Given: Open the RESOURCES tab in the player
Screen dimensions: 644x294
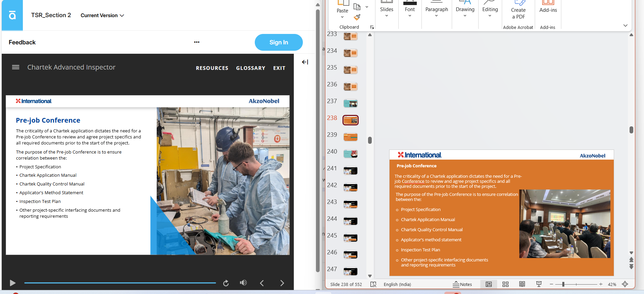Looking at the screenshot, I should tap(212, 68).
